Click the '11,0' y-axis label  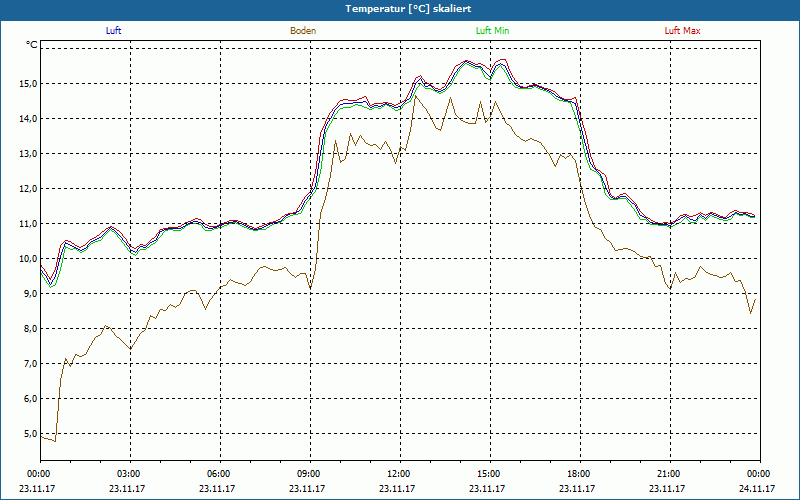[29, 223]
